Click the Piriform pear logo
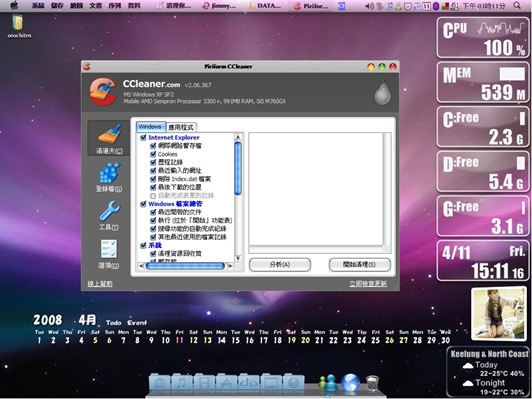Image resolution: width=532 pixels, height=399 pixels. pyautogui.click(x=382, y=92)
